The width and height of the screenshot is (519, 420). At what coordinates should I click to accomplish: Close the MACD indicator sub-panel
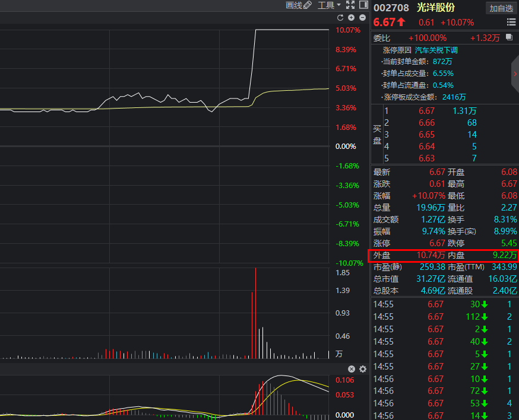click(x=351, y=369)
